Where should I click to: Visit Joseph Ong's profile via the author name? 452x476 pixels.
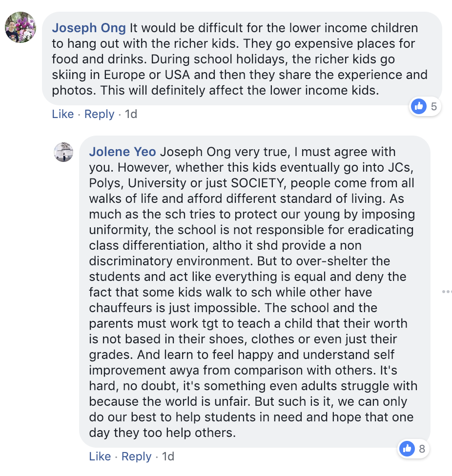(89, 28)
